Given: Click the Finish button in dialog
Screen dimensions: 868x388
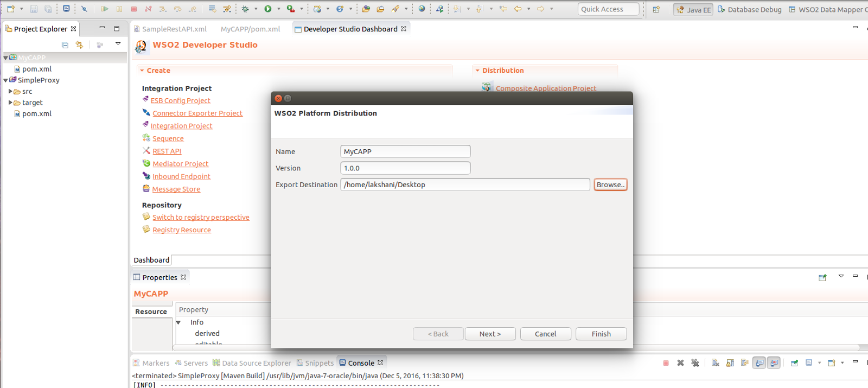Looking at the screenshot, I should (601, 334).
